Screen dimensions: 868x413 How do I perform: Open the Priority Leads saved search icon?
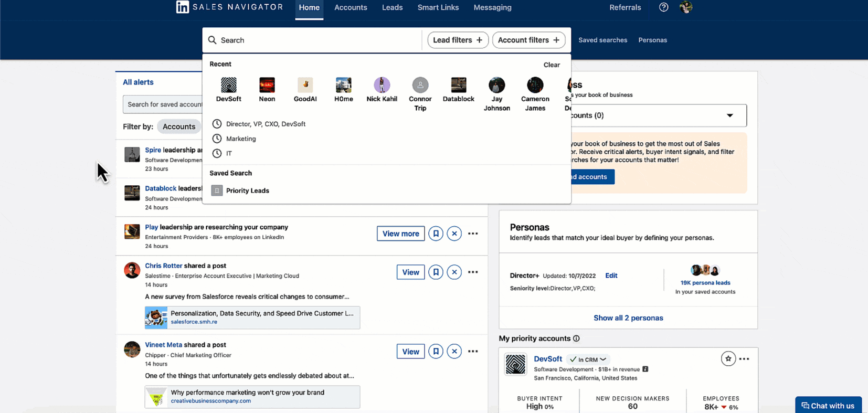point(217,190)
